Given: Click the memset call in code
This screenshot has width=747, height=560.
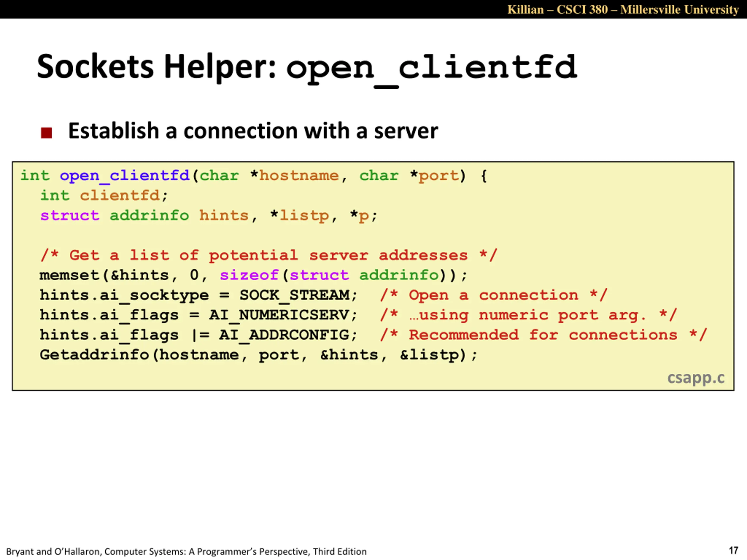Looking at the screenshot, I should (x=253, y=275).
